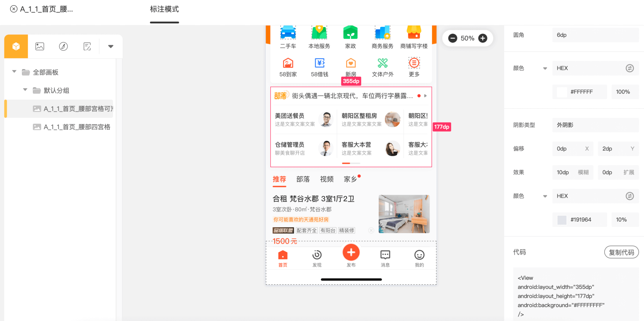Open the image assets panel icon
This screenshot has width=644, height=321.
39,47
